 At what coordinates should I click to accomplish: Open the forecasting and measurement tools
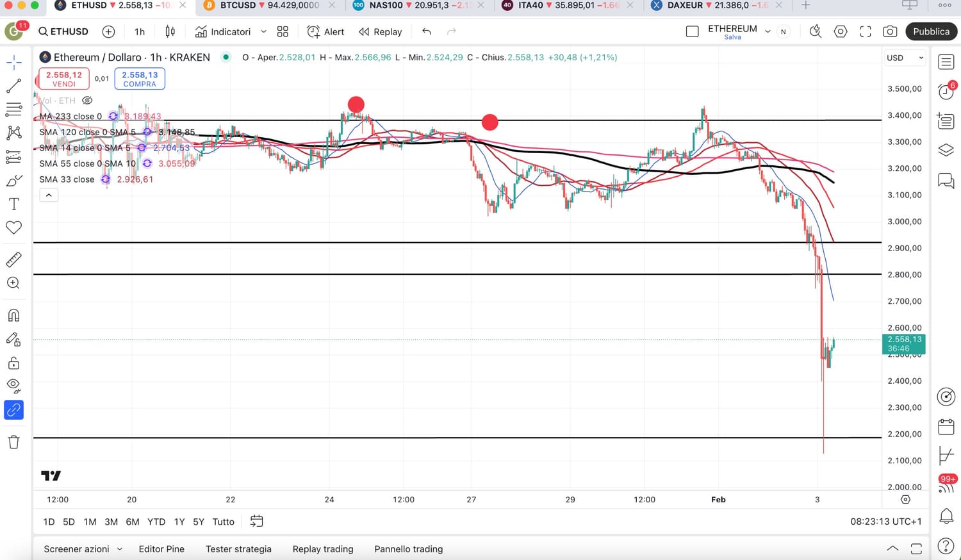click(13, 156)
